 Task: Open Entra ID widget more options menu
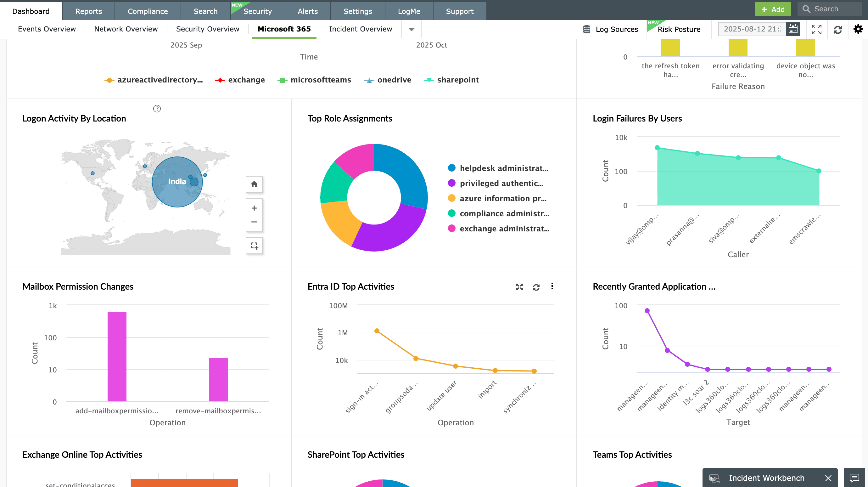pyautogui.click(x=552, y=286)
